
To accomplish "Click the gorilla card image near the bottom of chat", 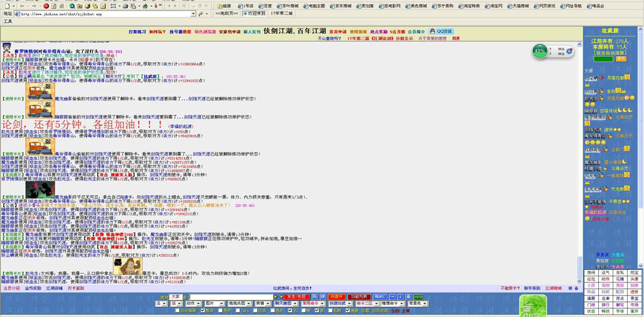I will coord(128,266).
